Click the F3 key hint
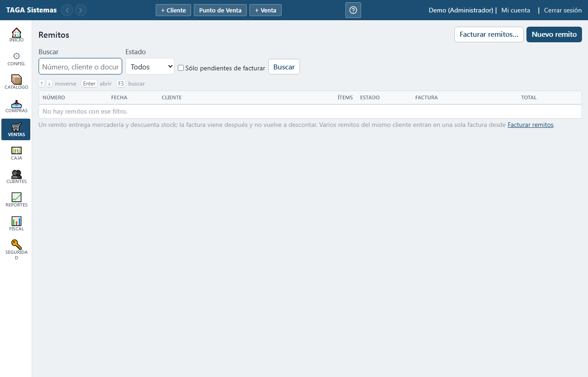Viewport: 588px width, 377px height. pyautogui.click(x=121, y=84)
